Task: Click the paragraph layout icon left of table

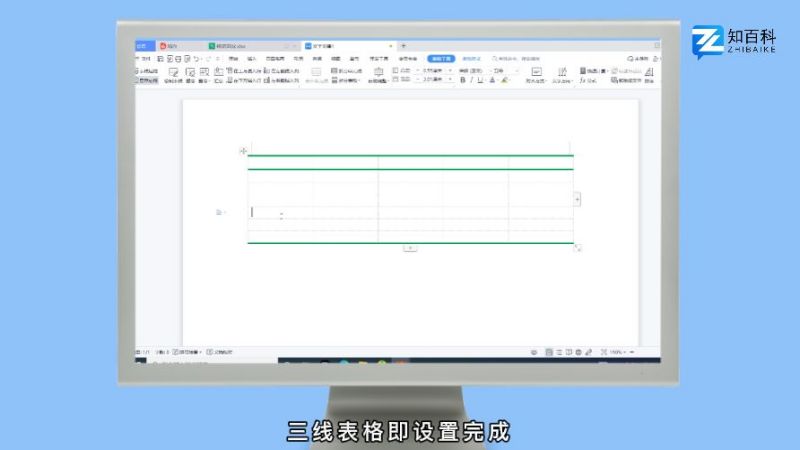Action: (x=219, y=212)
